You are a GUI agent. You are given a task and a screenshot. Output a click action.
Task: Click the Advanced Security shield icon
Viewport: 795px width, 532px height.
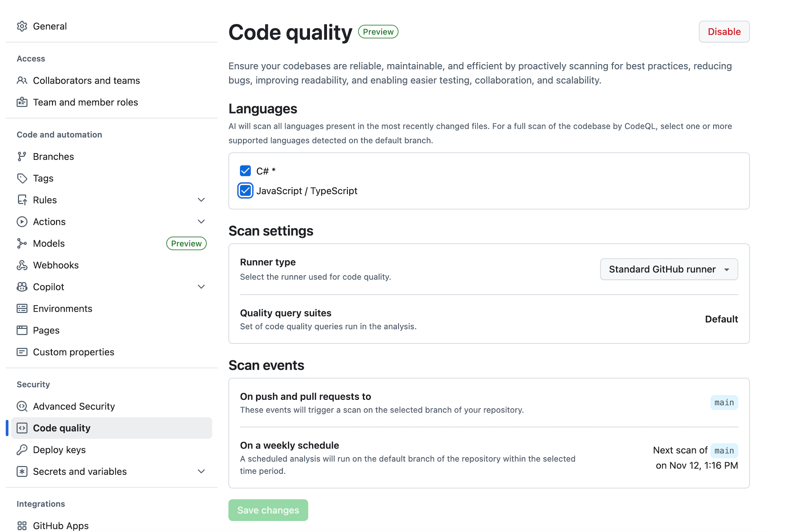click(x=22, y=406)
